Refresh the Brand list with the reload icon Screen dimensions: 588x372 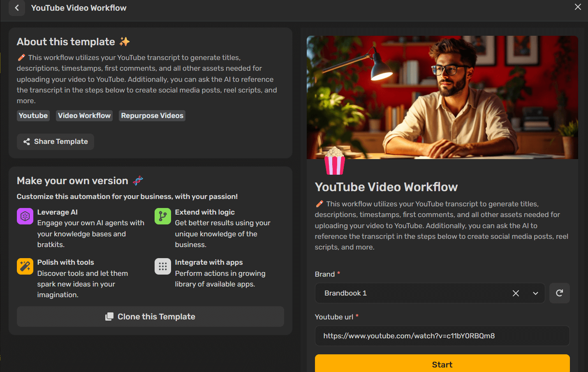pyautogui.click(x=560, y=293)
